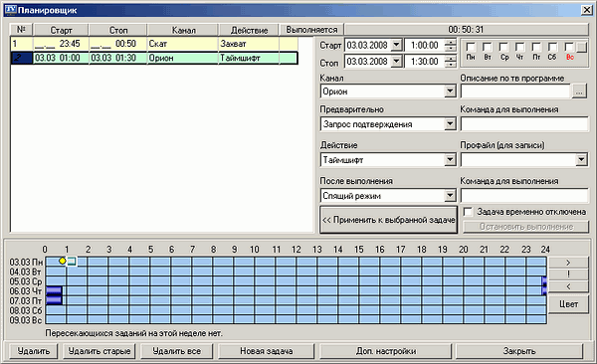Toggle the Вс Sunday checkbox
The width and height of the screenshot is (597, 364).
coord(569,47)
